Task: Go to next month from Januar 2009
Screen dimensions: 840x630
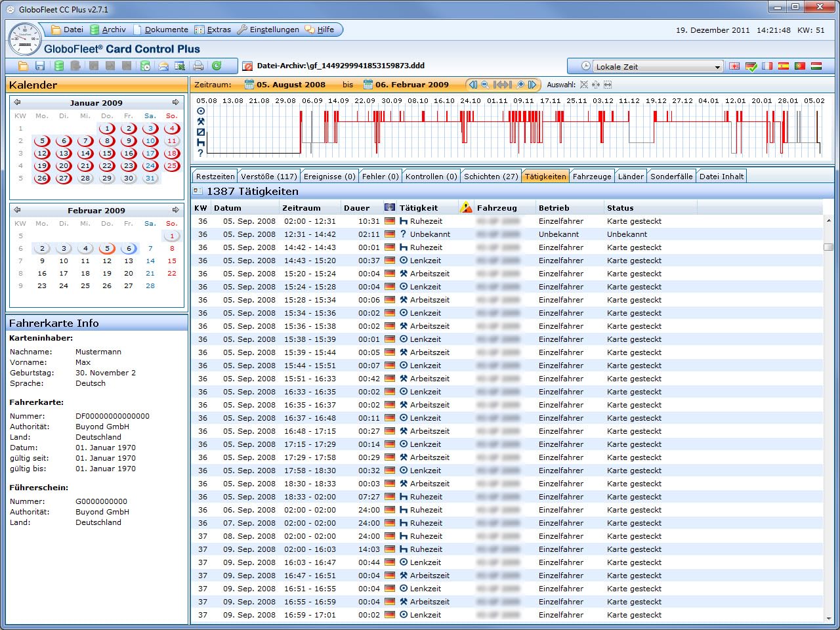Action: (176, 102)
